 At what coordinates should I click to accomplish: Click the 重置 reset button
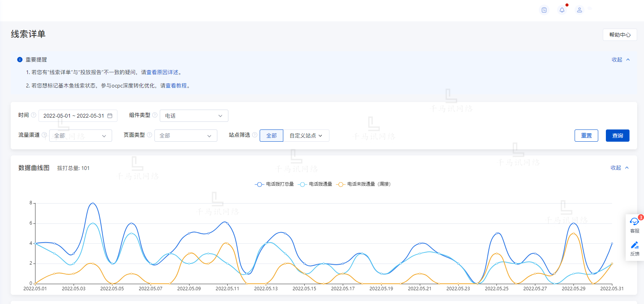tap(586, 136)
